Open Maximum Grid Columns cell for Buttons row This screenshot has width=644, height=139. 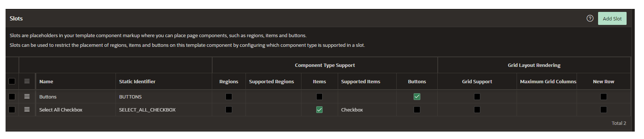click(547, 97)
